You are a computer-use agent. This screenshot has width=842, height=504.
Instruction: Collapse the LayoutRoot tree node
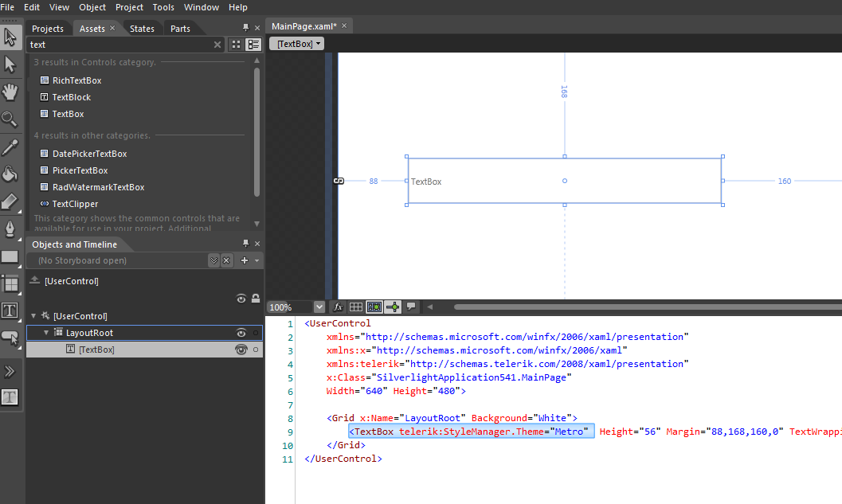click(46, 333)
